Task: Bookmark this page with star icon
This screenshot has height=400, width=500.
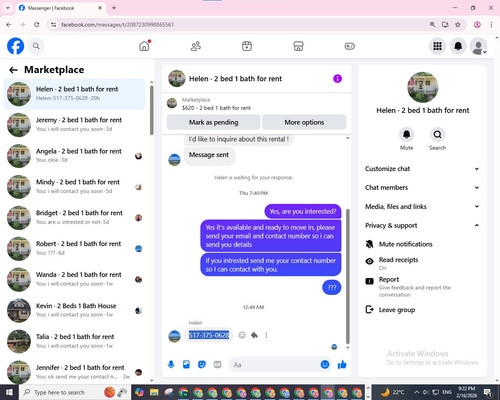Action: [458, 24]
